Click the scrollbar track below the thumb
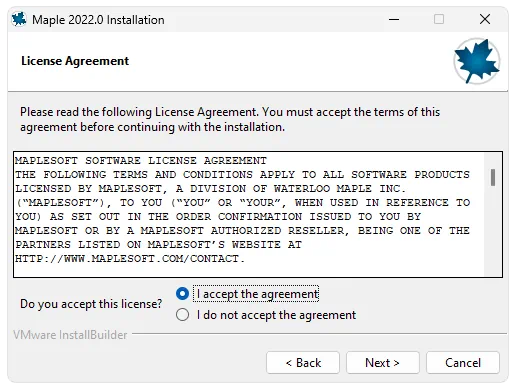 [x=493, y=232]
